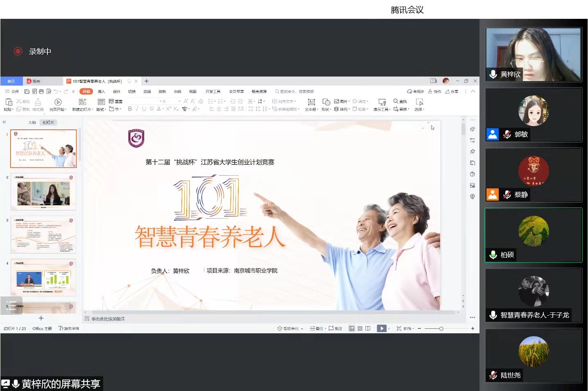Click the 协作 collaborate button
The width and height of the screenshot is (588, 391).
435,92
